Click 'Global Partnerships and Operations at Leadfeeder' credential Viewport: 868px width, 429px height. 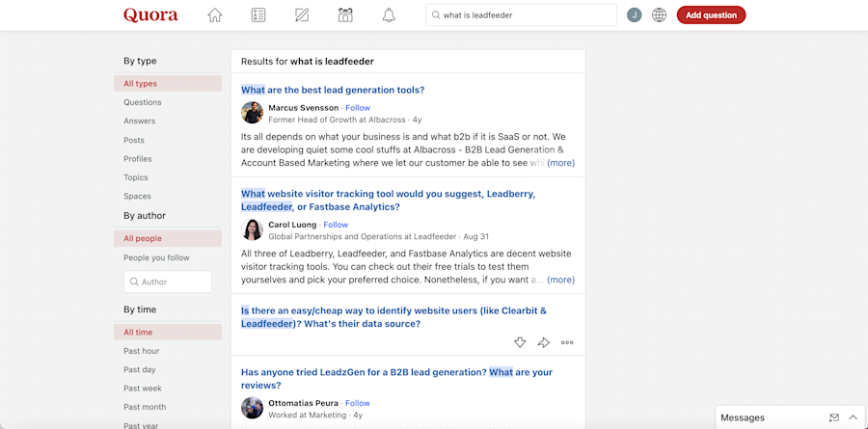pyautogui.click(x=363, y=236)
